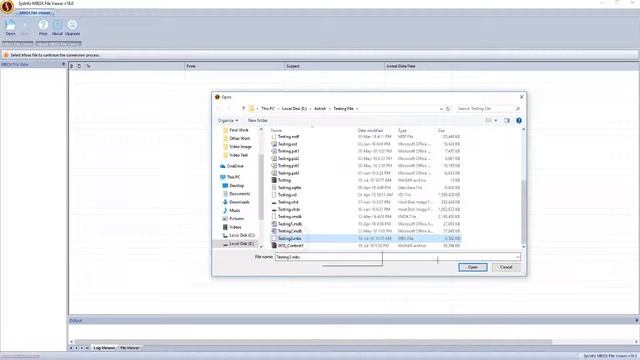
Task: Select Local Disk (E:) in tree
Action: click(241, 244)
